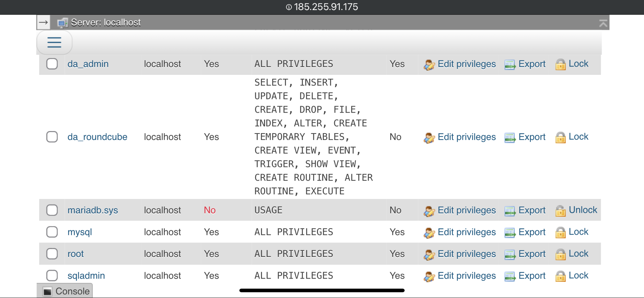The image size is (644, 298).
Task: Select the da_admin user checkbox
Action: pyautogui.click(x=52, y=64)
